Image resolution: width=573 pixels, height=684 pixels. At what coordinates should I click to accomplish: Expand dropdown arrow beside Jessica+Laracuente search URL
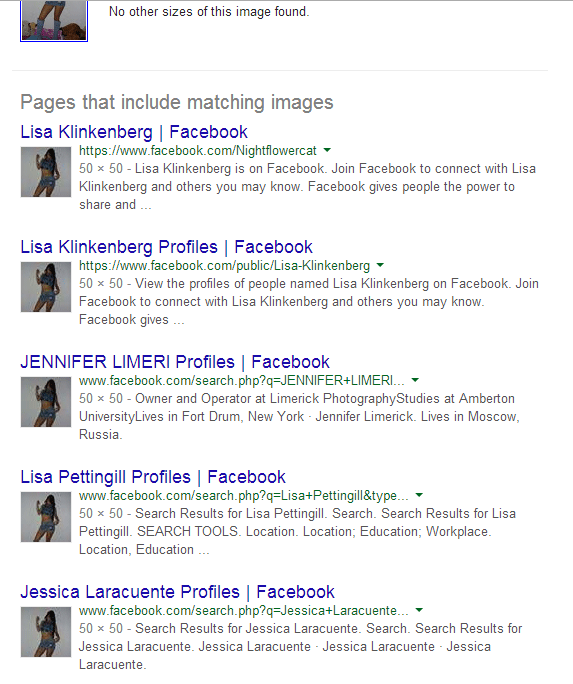tap(419, 610)
